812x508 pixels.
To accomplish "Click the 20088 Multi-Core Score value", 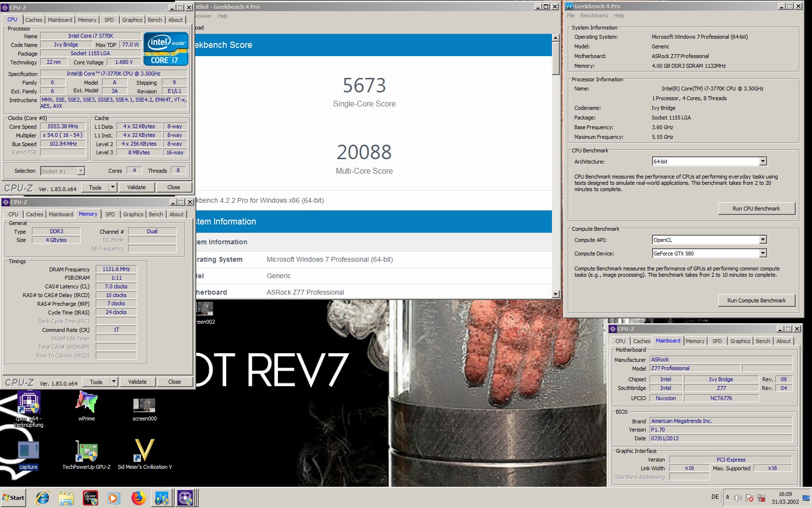I will tap(364, 152).
